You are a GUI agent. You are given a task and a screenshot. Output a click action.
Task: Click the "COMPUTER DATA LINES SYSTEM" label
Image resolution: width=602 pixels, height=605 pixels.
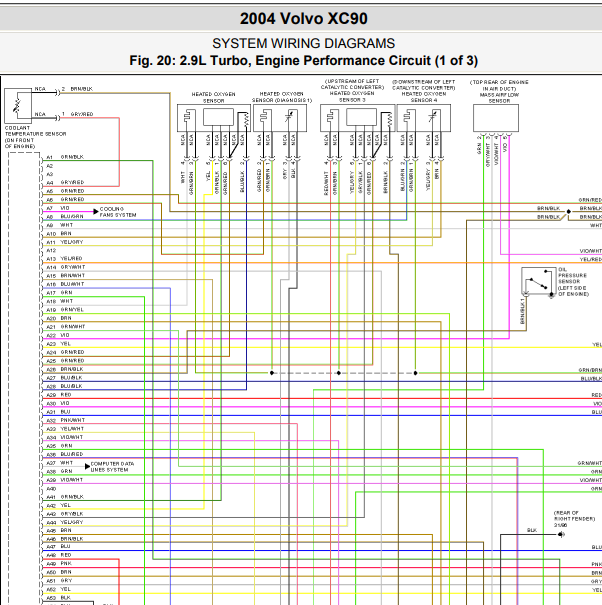[112, 466]
